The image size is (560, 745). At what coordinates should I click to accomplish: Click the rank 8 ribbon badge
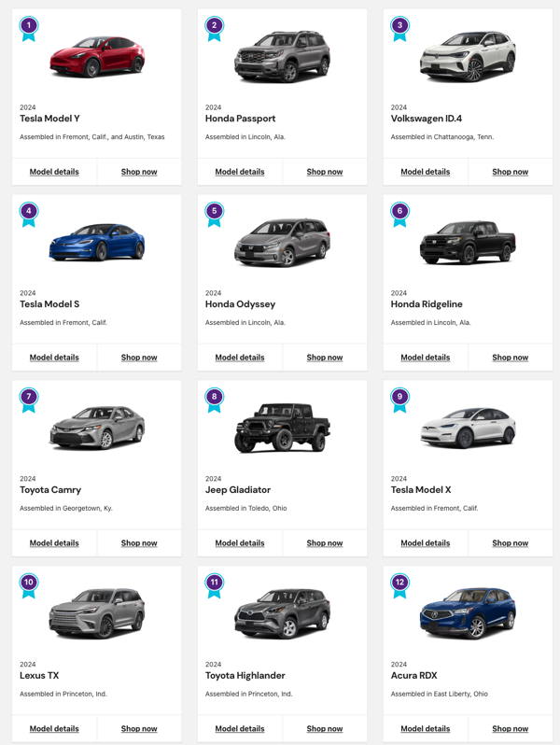[x=215, y=400]
